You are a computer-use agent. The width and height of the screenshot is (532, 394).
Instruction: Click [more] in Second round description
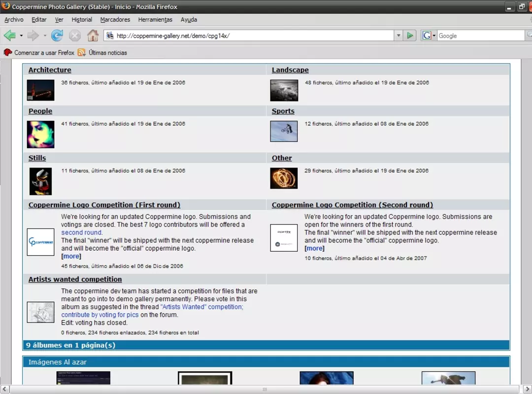coord(314,248)
